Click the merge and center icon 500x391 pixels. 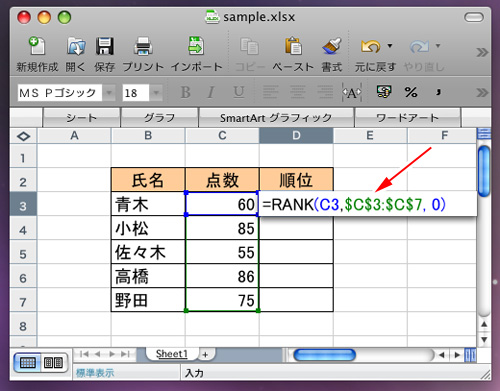coord(352,93)
